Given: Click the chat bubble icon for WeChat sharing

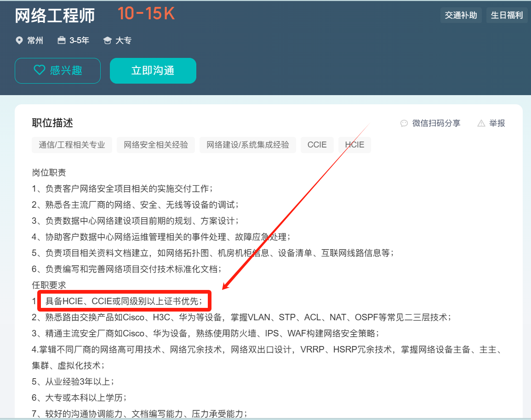Looking at the screenshot, I should pyautogui.click(x=404, y=123).
